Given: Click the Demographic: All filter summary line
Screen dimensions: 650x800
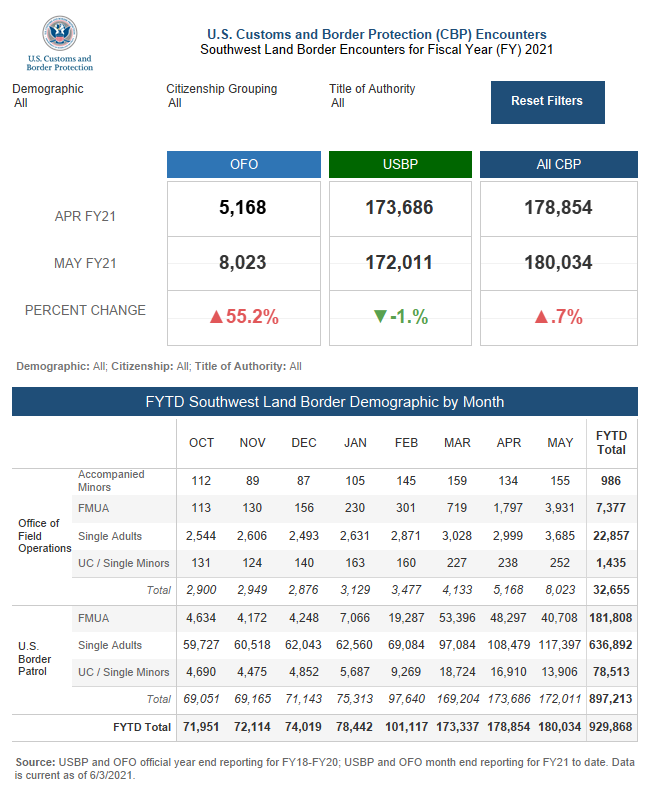Looking at the screenshot, I should (159, 366).
